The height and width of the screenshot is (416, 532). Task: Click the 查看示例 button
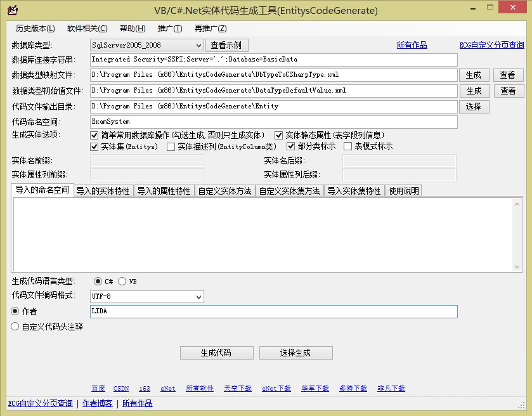[x=226, y=45]
